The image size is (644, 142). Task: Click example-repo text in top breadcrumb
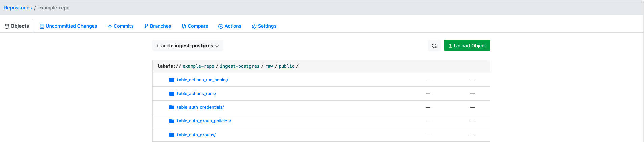tap(54, 8)
